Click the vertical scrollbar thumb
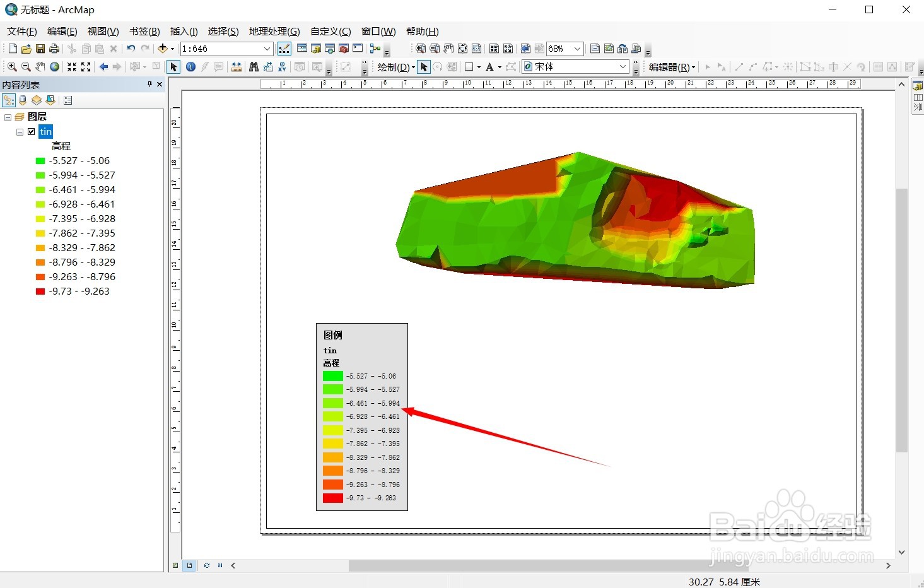 pyautogui.click(x=902, y=320)
